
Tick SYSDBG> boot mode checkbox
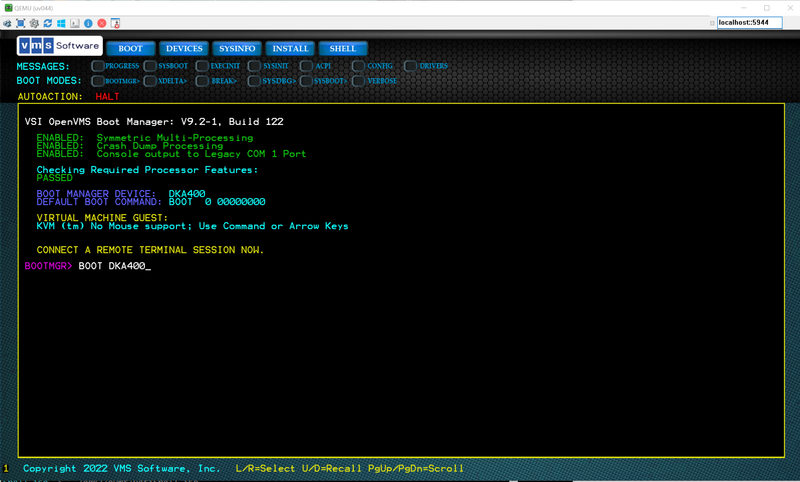click(x=254, y=81)
